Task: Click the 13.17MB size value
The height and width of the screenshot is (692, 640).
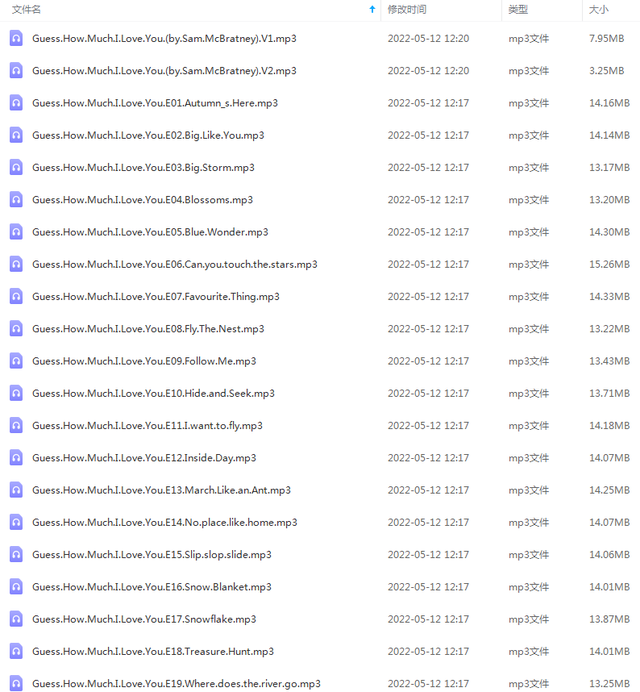Action: [610, 167]
